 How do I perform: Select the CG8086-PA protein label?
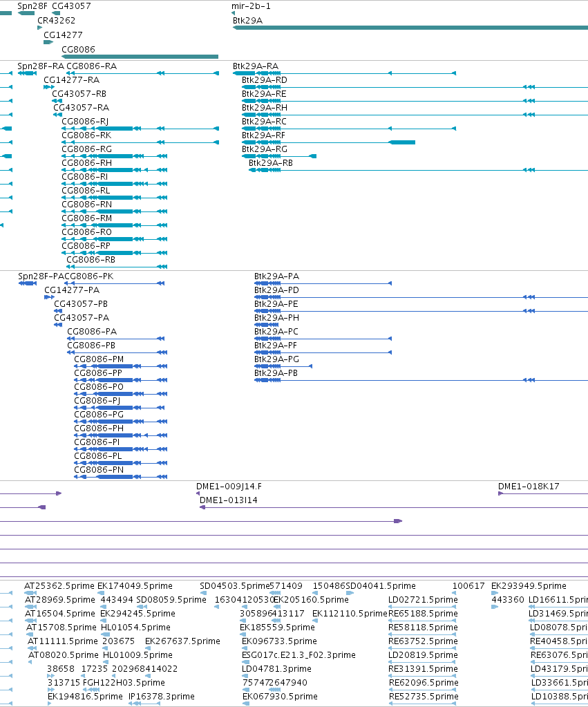point(92,332)
